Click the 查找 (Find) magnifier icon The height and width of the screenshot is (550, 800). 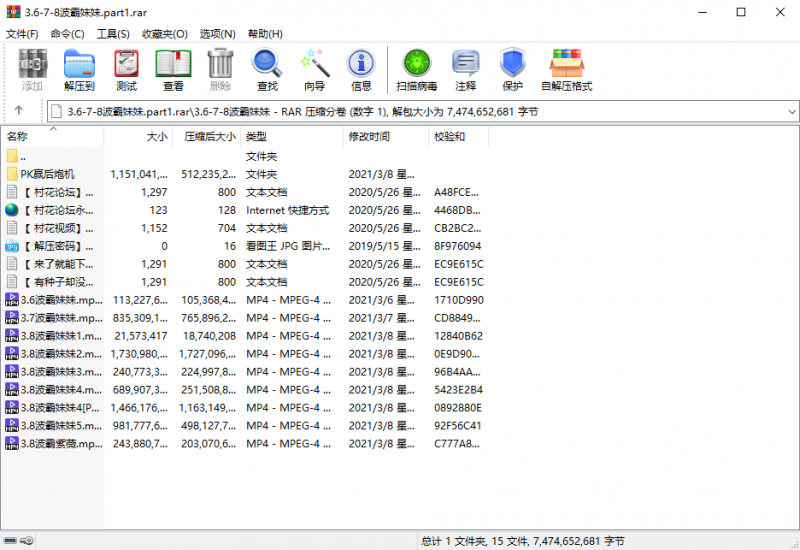pyautogui.click(x=267, y=68)
